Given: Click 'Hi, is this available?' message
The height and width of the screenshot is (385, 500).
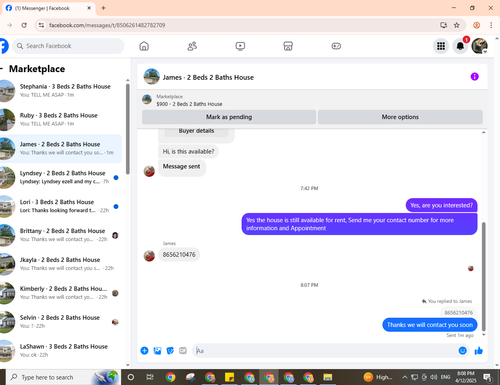Looking at the screenshot, I should (188, 151).
